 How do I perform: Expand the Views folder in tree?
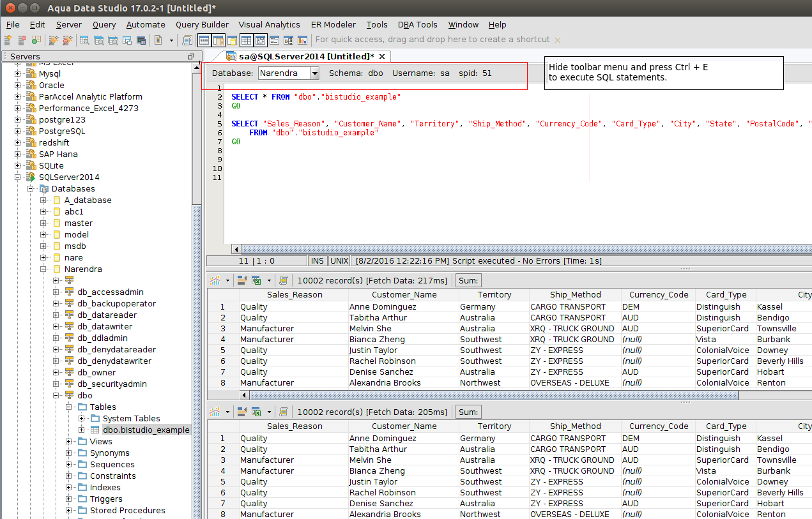70,442
